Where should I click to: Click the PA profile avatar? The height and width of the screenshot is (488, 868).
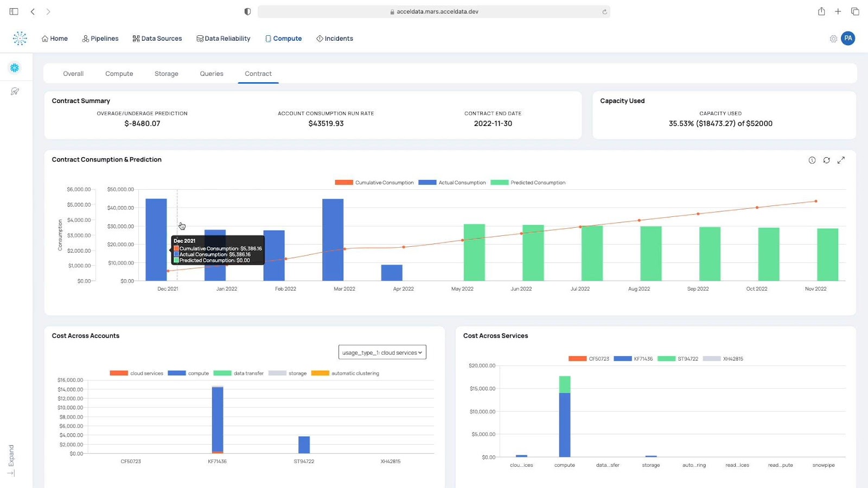pos(848,38)
